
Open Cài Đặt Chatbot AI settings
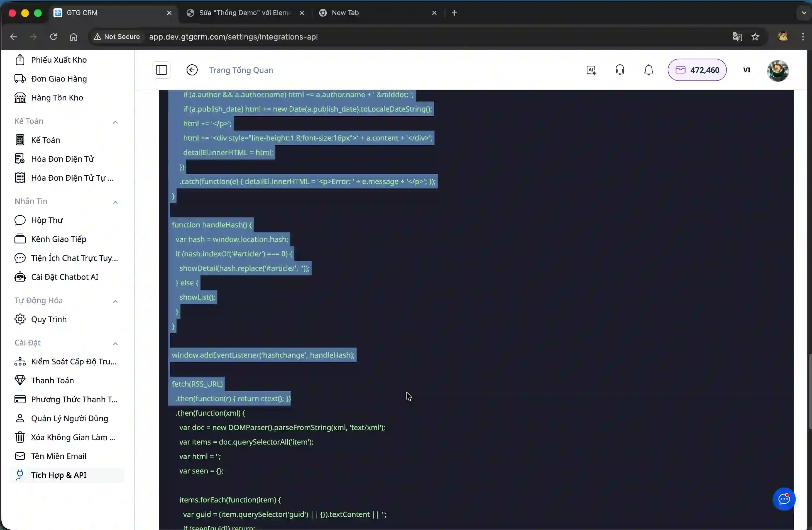pos(65,277)
